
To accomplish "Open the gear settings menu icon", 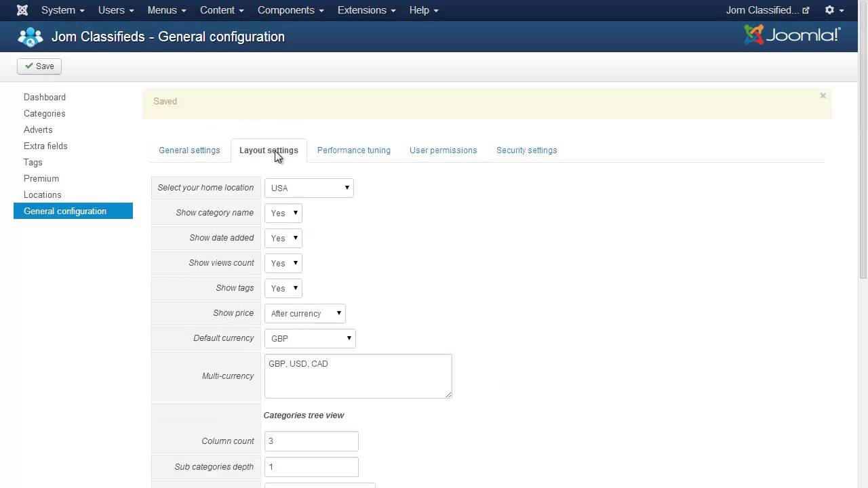I will coord(833,10).
